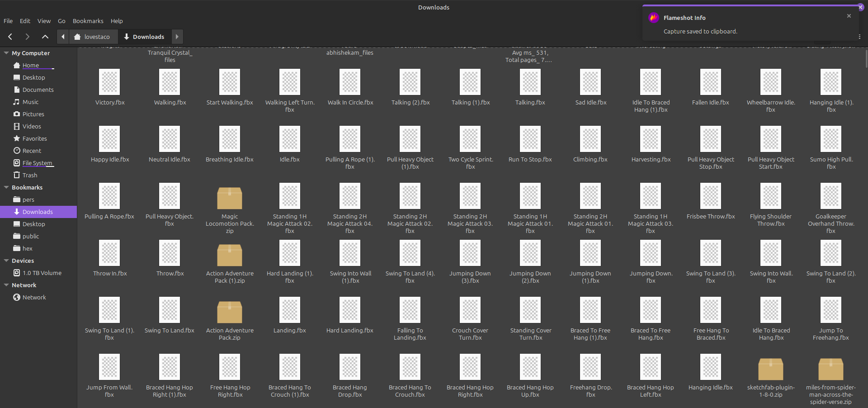The height and width of the screenshot is (408, 868).
Task: Click the Downloads path bar button
Action: pos(144,37)
